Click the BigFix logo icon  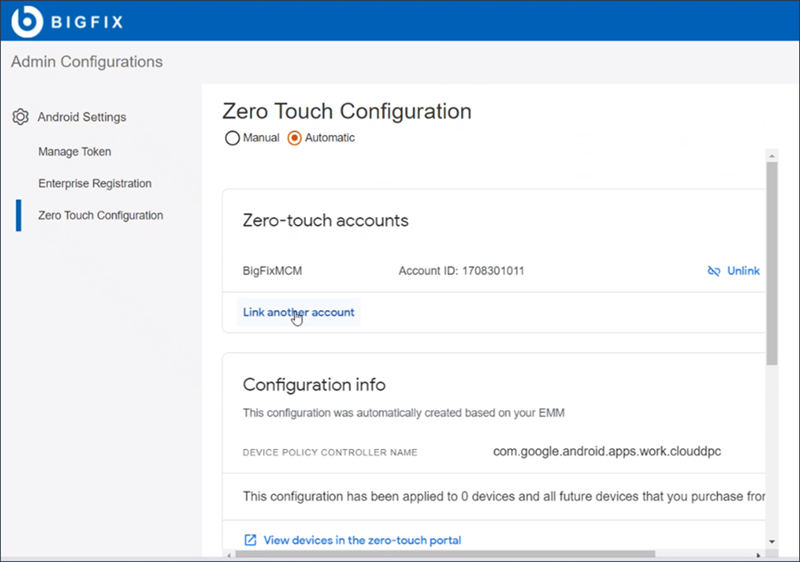coord(26,20)
